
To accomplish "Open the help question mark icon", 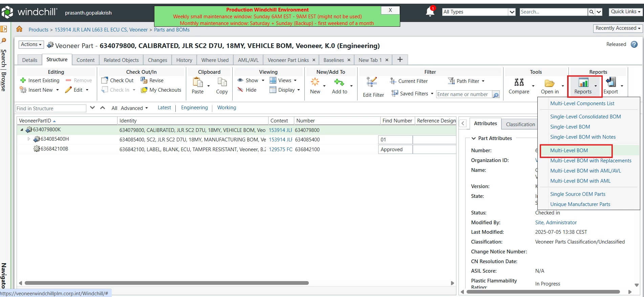I will 634,44.
